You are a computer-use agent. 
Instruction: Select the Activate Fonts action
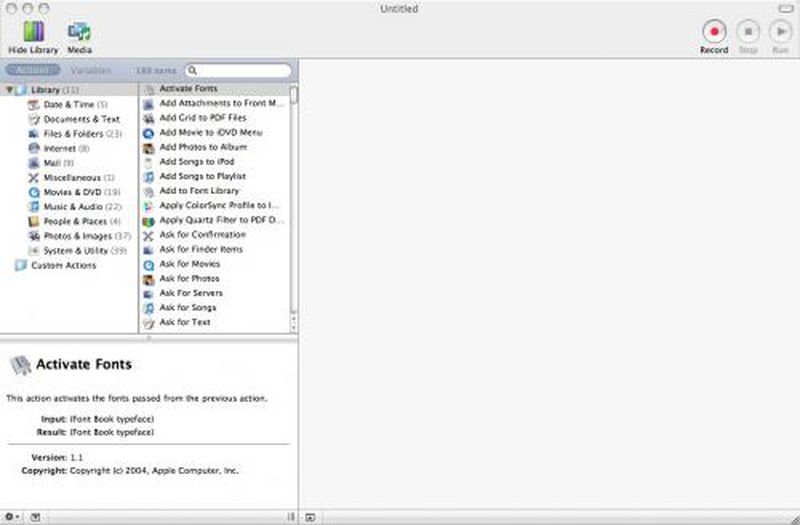[x=214, y=89]
